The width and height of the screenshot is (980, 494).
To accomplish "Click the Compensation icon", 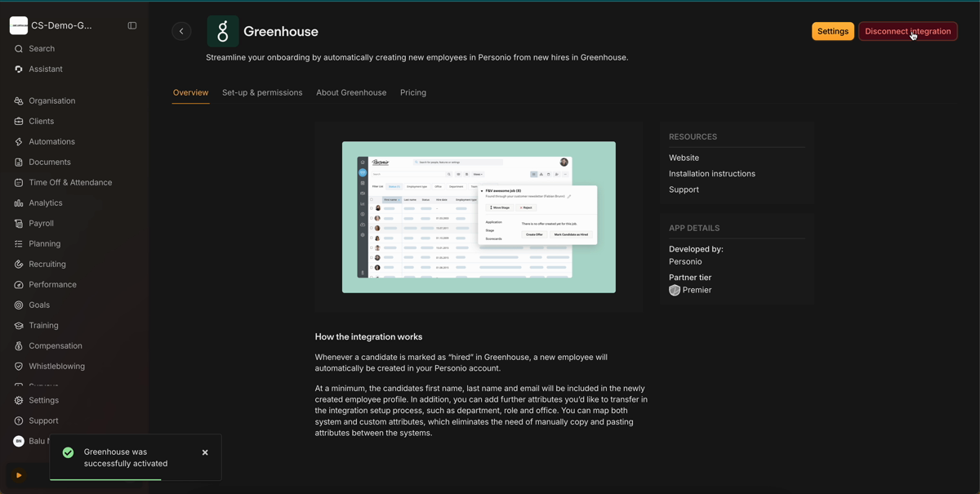I will pyautogui.click(x=19, y=346).
